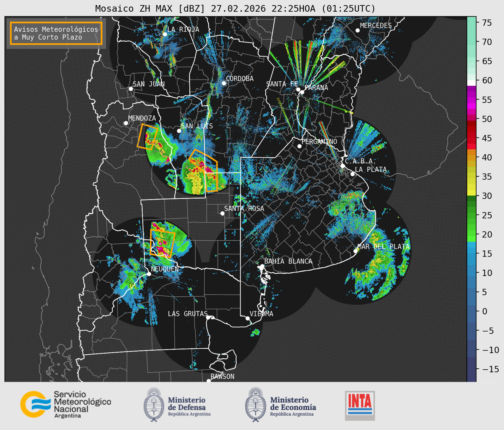Click the NEUQUÉN city label
Image resolution: width=504 pixels, height=430 pixels.
click(165, 269)
